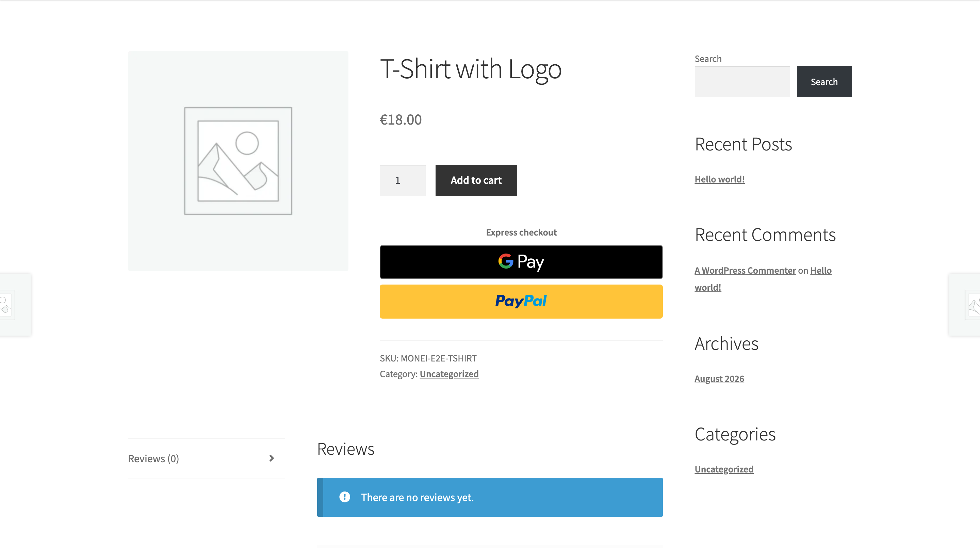The image size is (980, 548).
Task: Set quantity in the product quantity field
Action: point(403,180)
